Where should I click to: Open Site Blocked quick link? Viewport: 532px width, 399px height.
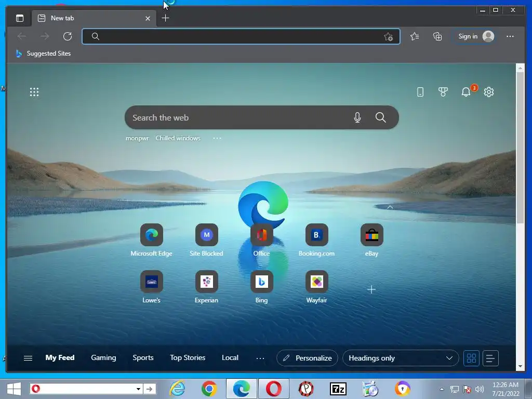[x=206, y=240]
